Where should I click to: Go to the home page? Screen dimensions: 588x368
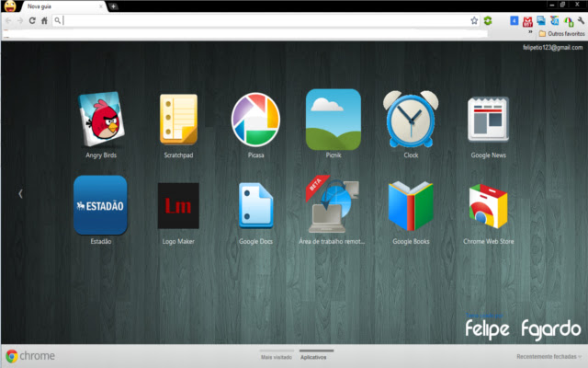(44, 20)
